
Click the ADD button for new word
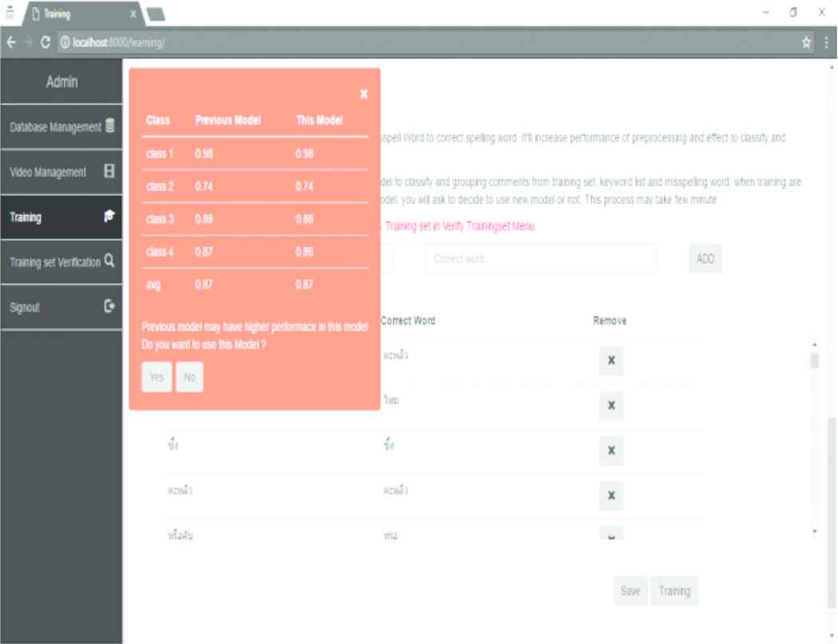click(x=706, y=259)
